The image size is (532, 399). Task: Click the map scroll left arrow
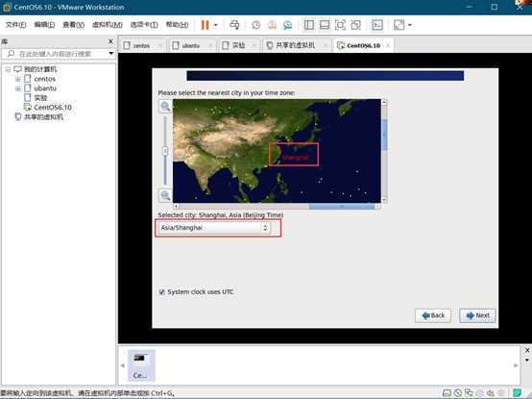176,206
